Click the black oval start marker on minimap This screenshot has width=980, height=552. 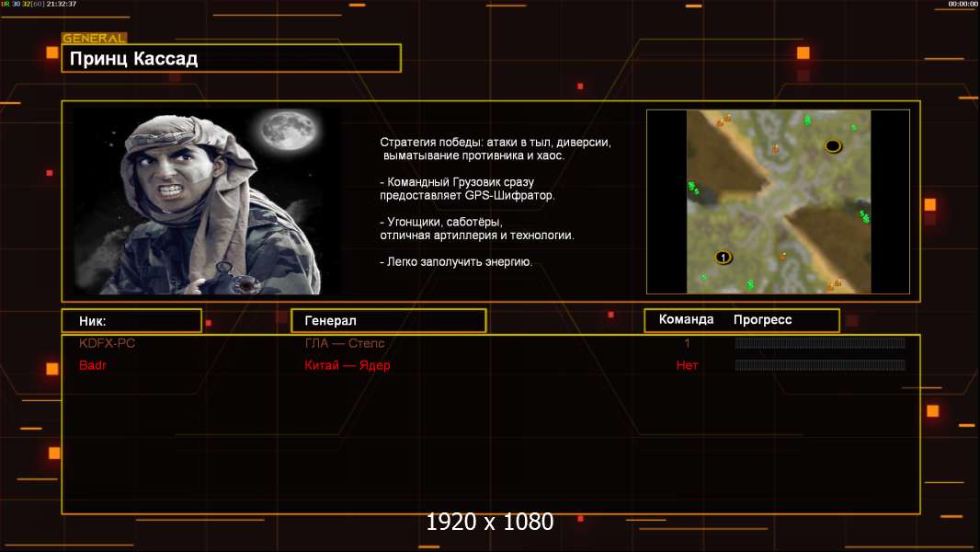(x=833, y=146)
